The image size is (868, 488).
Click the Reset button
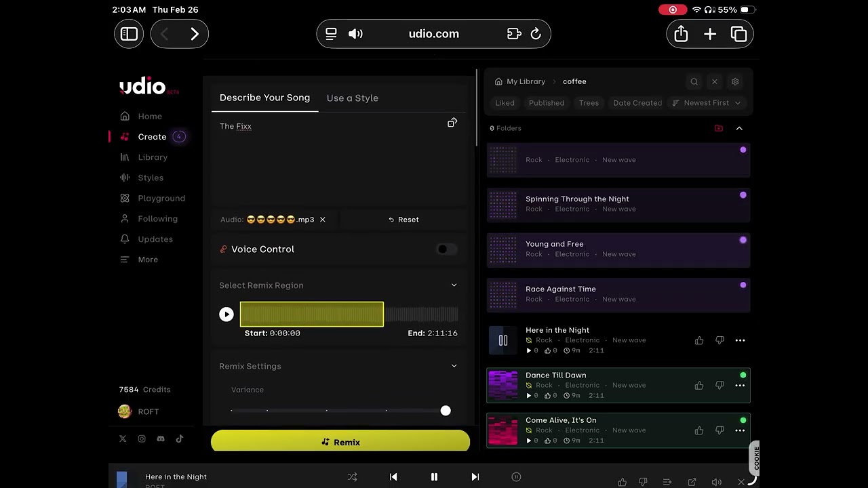coord(403,220)
